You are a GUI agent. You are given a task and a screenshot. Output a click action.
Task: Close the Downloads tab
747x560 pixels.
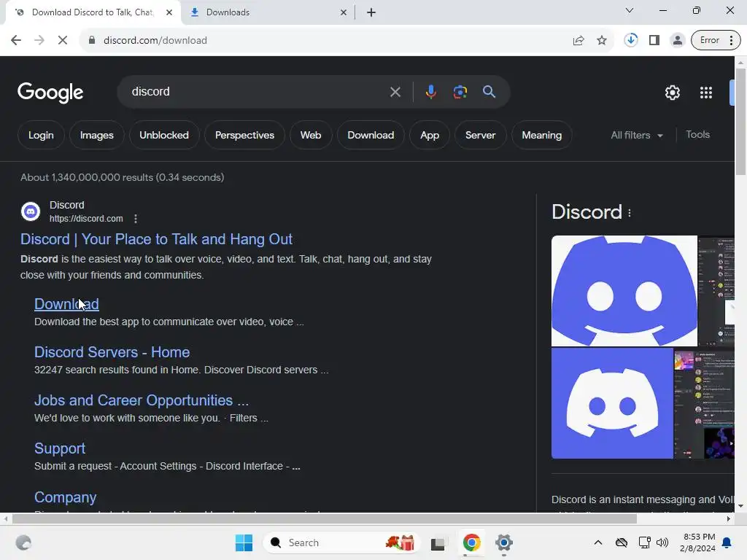[344, 12]
